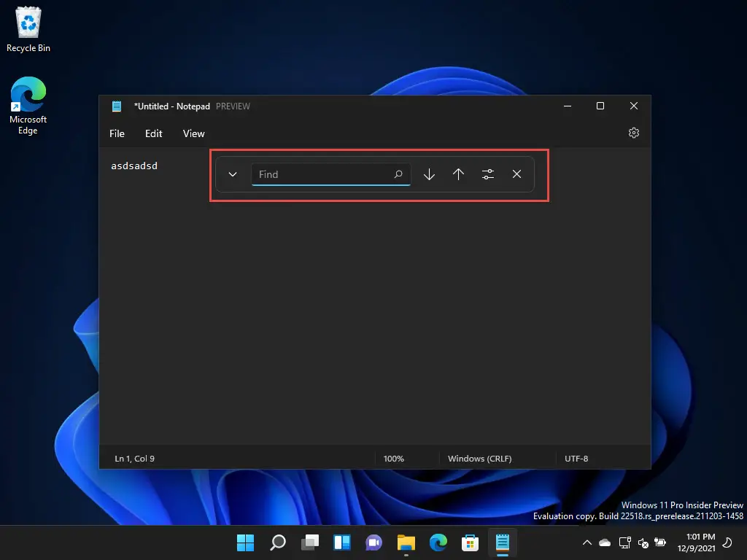Click the Windows (CRLF) status indicator
Screen dimensions: 747x560
[x=479, y=459]
